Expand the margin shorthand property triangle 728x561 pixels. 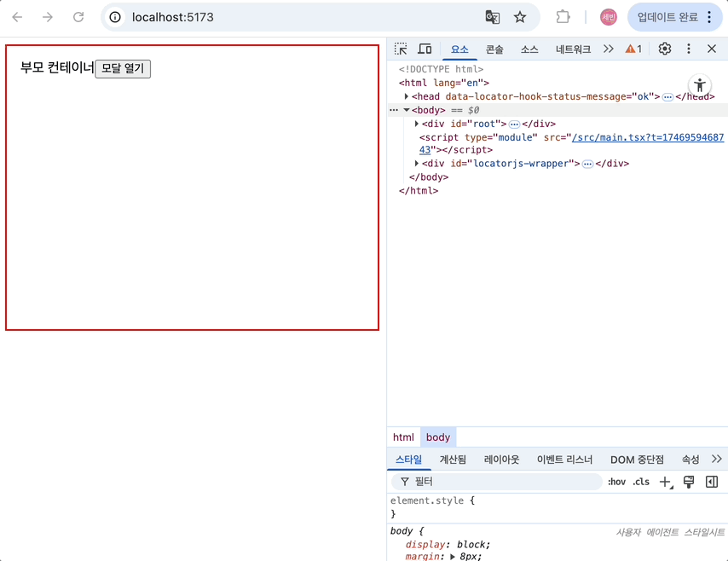tap(453, 557)
